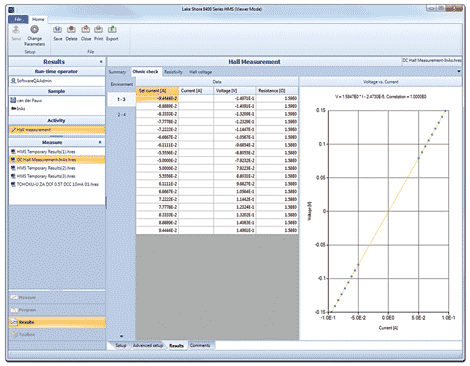Image resolution: width=470 pixels, height=366 pixels.
Task: Open the File menu tab
Action: click(18, 19)
